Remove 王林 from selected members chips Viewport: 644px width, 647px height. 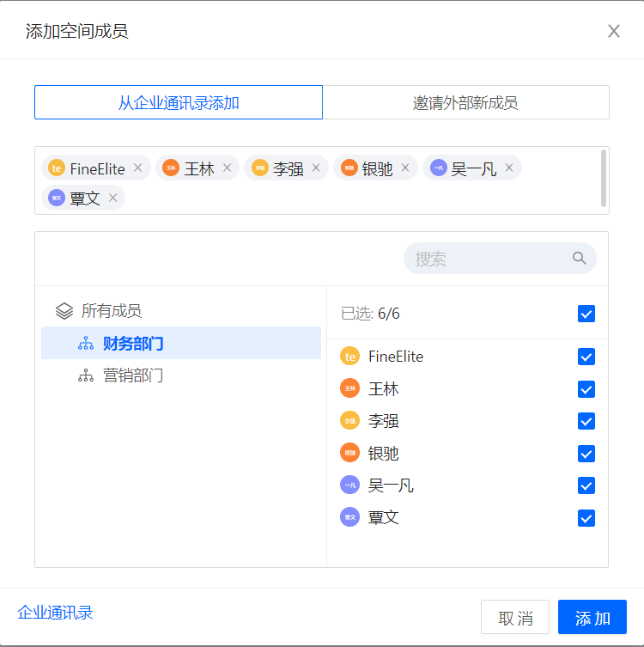click(227, 168)
